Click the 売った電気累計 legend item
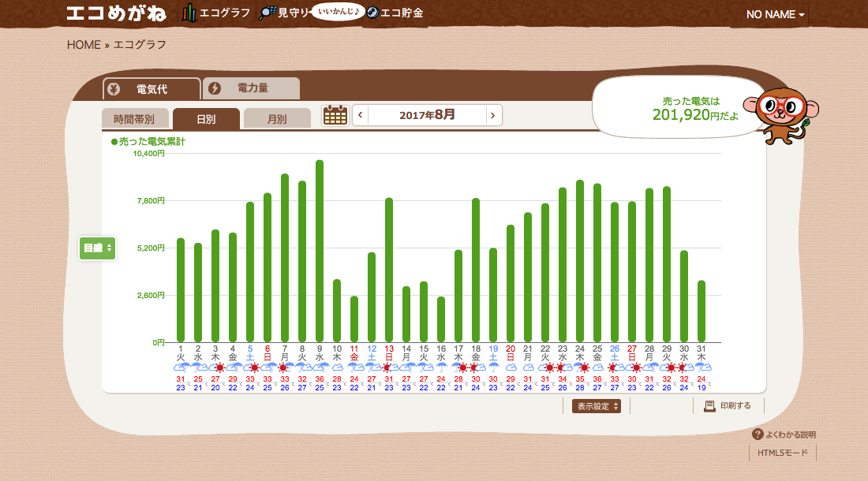 tap(148, 141)
